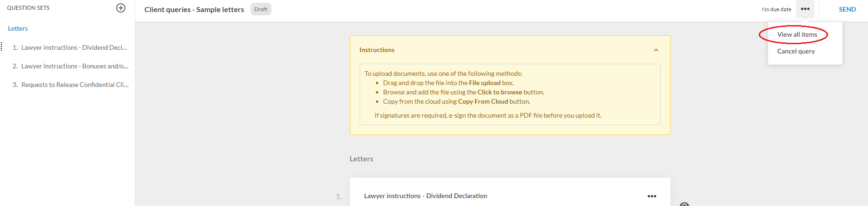Select sidebar item 2 Lawyer instructions Bonuses
This screenshot has width=868, height=206.
click(75, 66)
